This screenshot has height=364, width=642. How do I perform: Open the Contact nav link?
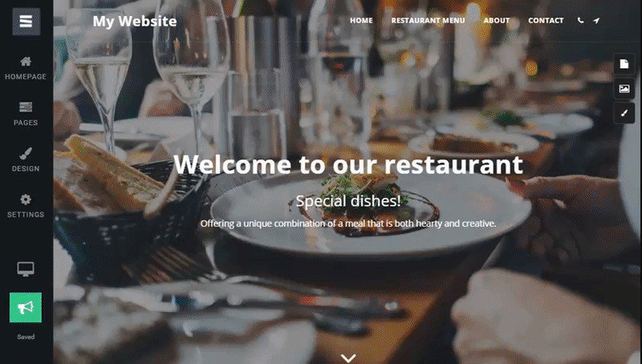[x=546, y=21]
